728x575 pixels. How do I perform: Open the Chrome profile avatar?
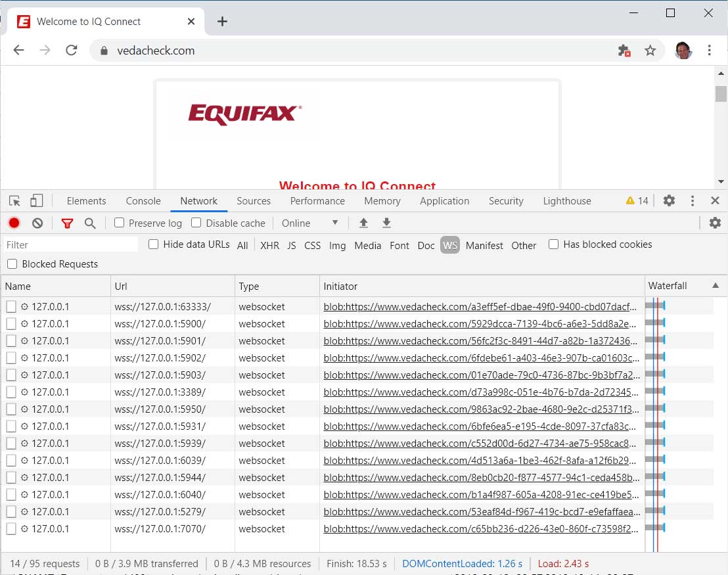[x=683, y=50]
